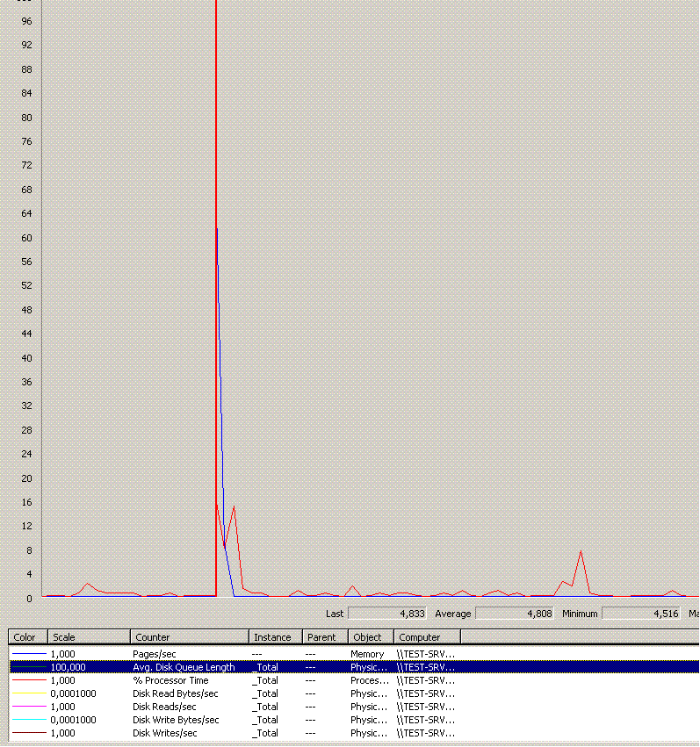Click the Parent column header
The image size is (700, 747).
click(x=325, y=637)
